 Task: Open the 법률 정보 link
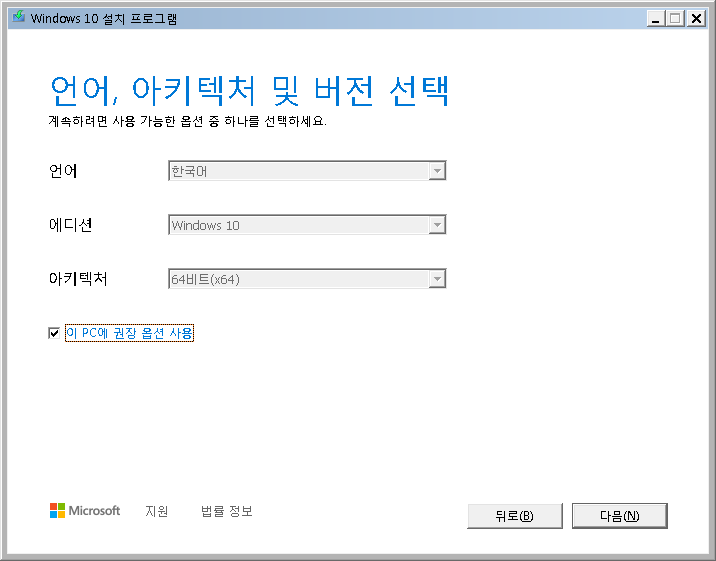[226, 511]
